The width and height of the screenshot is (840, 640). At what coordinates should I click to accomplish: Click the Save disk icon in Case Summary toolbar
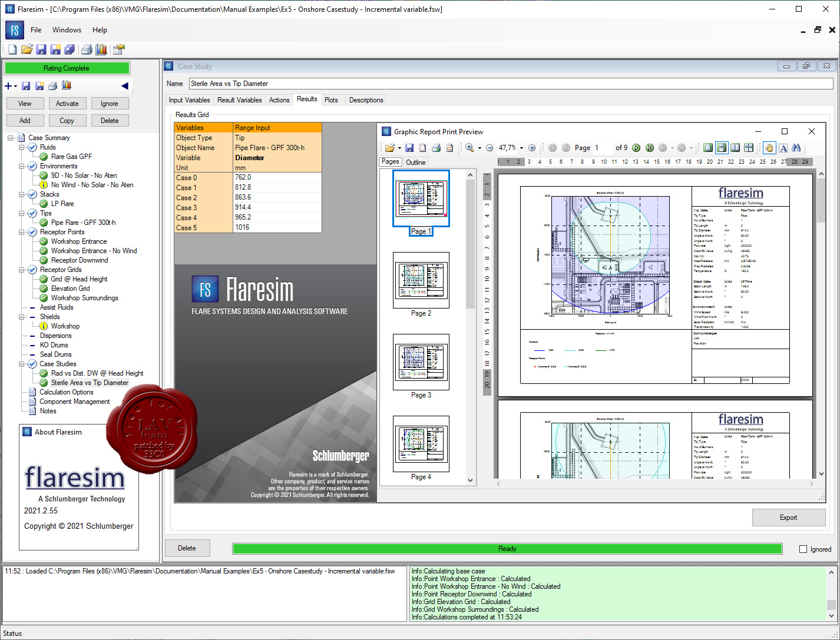point(26,86)
